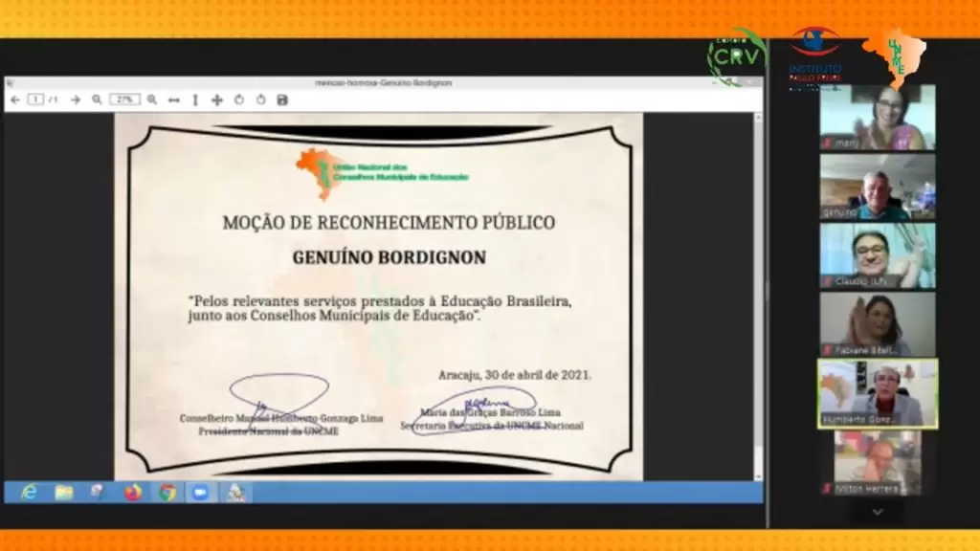
Task: Rotate the document clockwise
Action: click(x=260, y=99)
